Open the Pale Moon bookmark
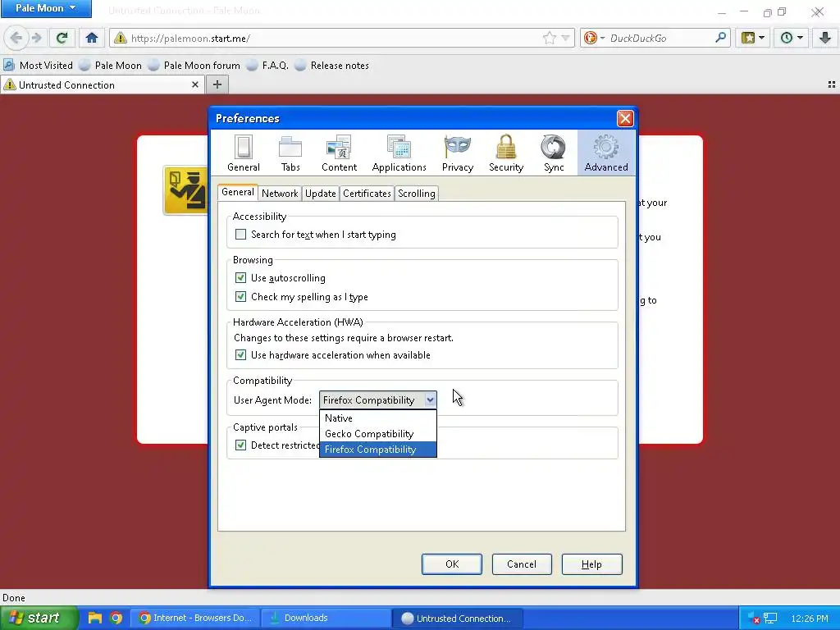 click(111, 66)
